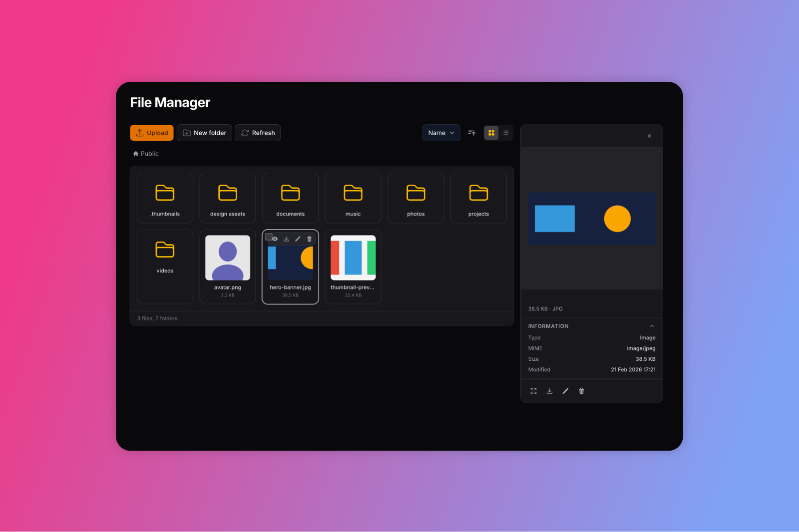The width and height of the screenshot is (799, 532).
Task: Click the 'photos' folder label
Action: [416, 214]
